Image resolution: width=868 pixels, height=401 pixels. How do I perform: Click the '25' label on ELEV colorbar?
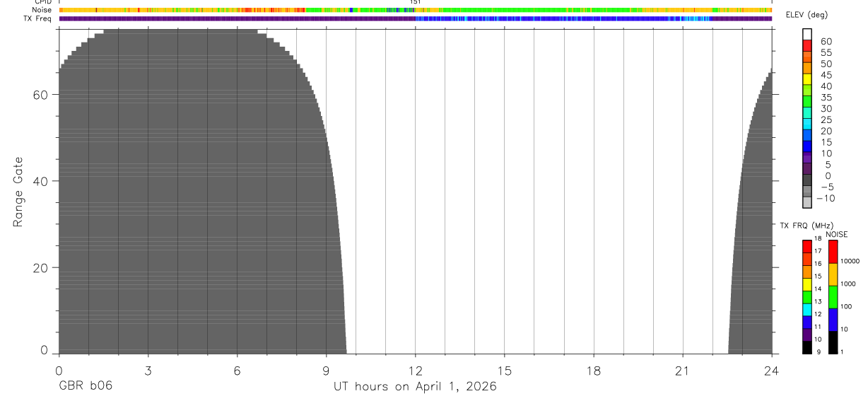tap(826, 120)
